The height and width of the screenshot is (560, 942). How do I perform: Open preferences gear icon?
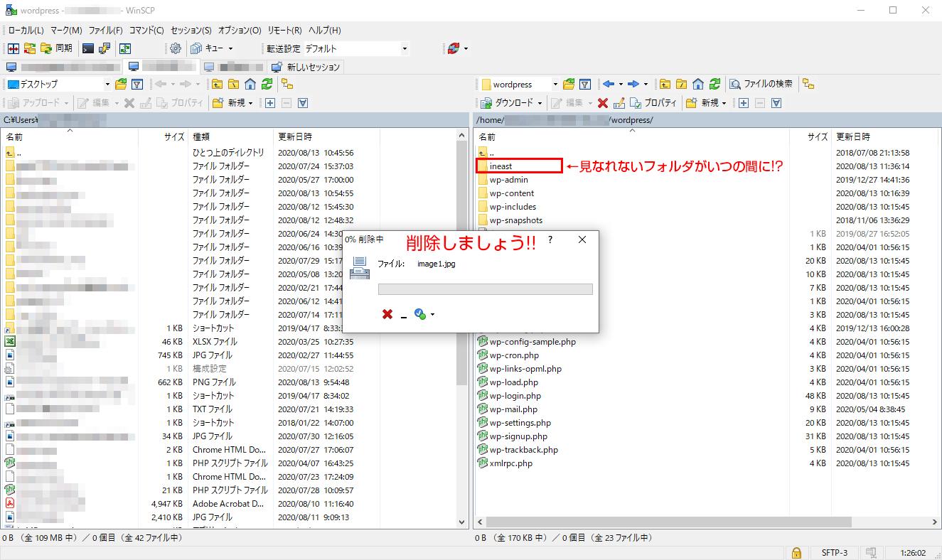(176, 48)
